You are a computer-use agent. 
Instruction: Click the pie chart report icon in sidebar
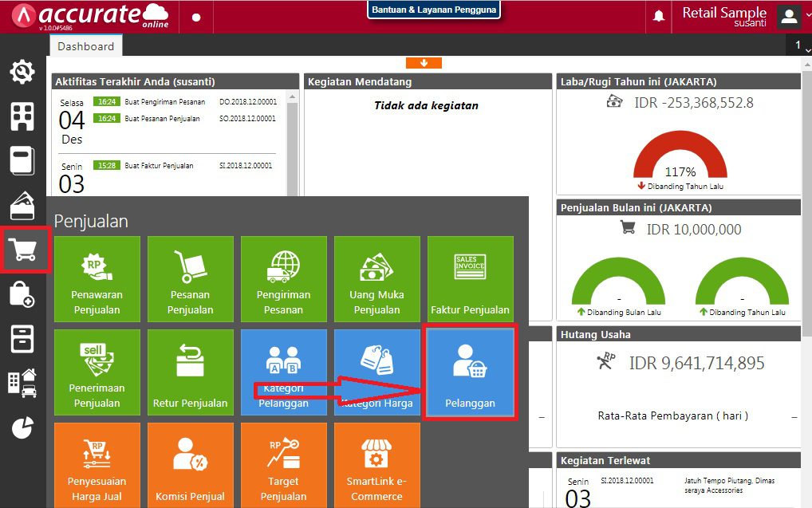tap(22, 427)
